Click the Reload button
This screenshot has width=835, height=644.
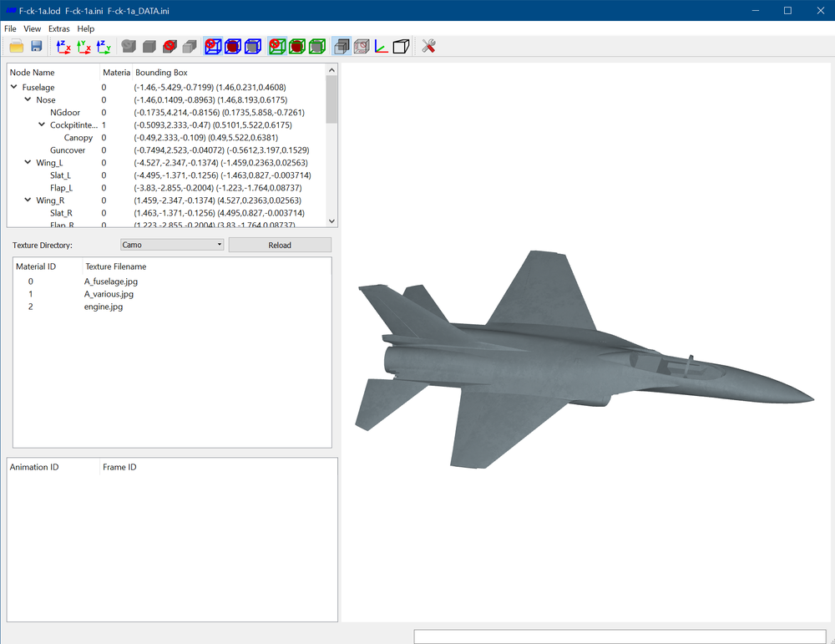pyautogui.click(x=280, y=245)
